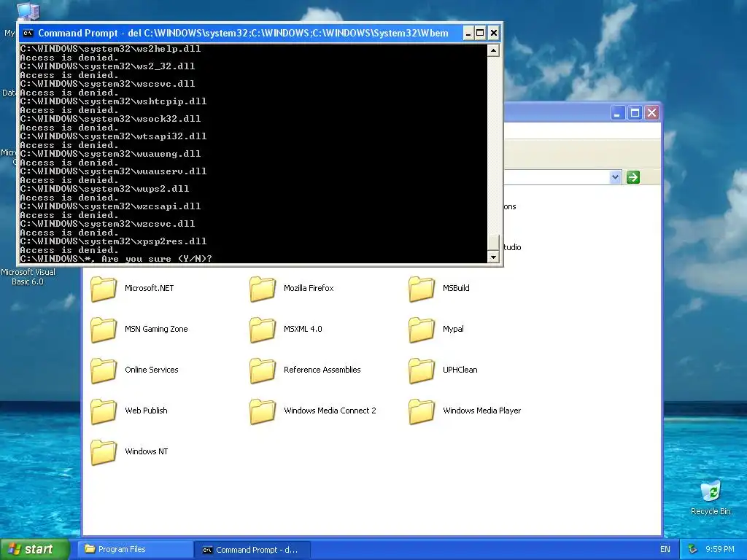Select the Mypal folder icon
This screenshot has height=560, width=747.
pos(422,330)
